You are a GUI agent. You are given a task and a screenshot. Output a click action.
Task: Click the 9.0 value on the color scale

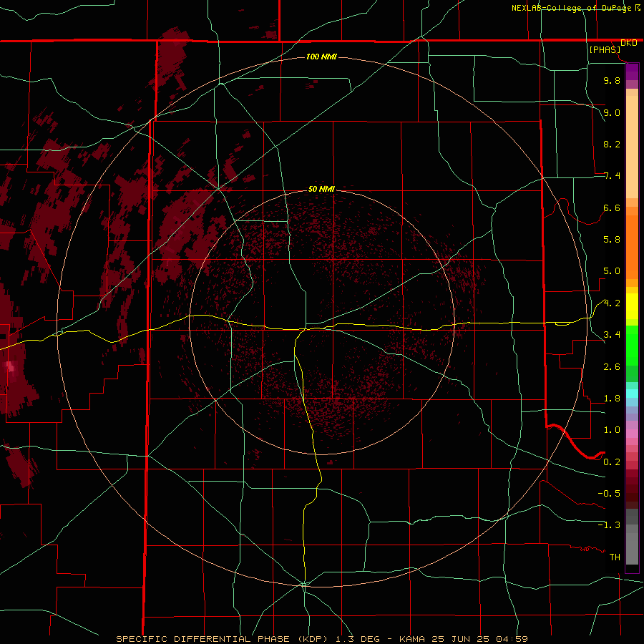click(612, 112)
